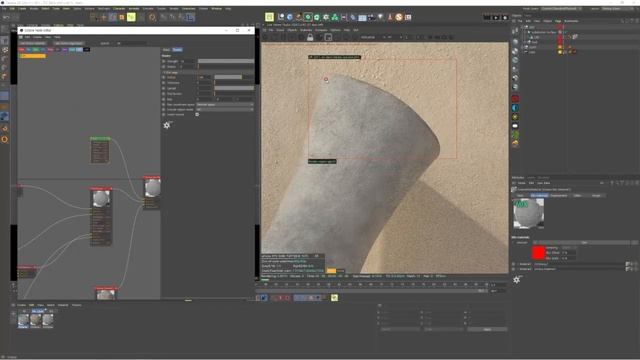The width and height of the screenshot is (640, 360).
Task: Adjust the Radius slider in Dirt settings
Action: click(234, 77)
